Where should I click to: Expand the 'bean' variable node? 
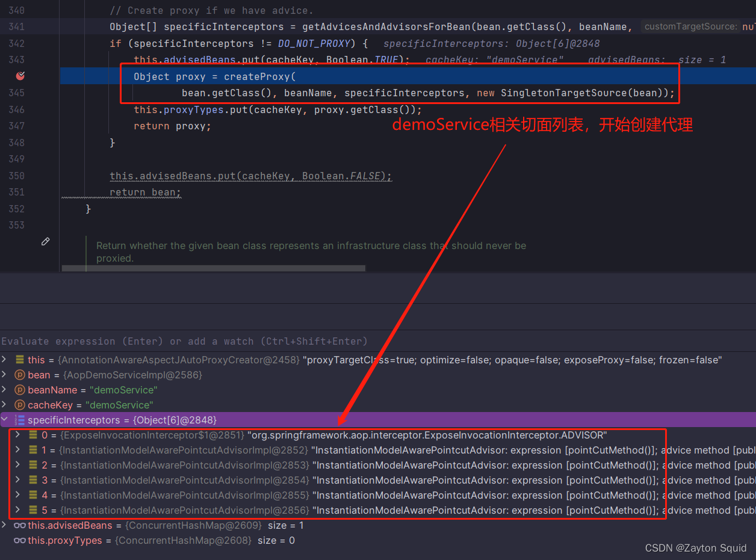4,375
